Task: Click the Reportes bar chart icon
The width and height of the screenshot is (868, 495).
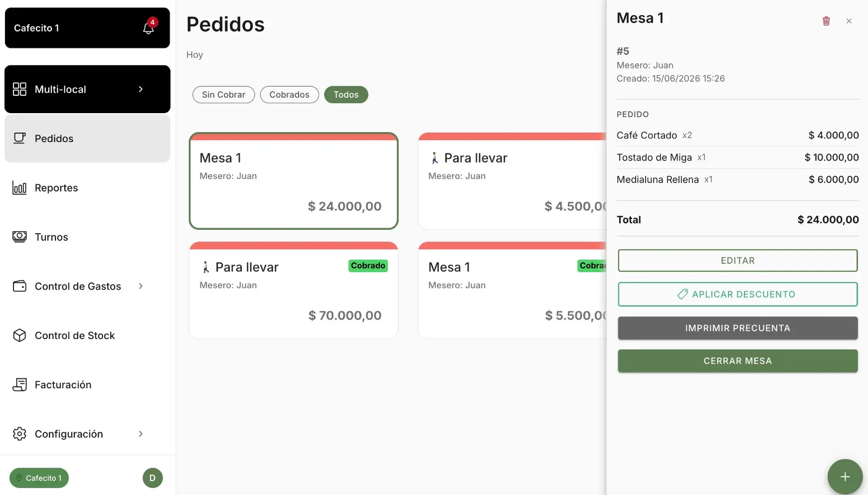Action: coord(19,188)
